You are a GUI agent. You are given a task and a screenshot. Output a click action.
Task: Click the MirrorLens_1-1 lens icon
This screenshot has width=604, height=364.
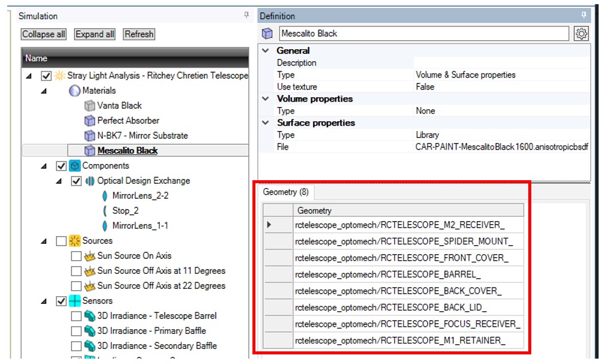[x=105, y=226]
